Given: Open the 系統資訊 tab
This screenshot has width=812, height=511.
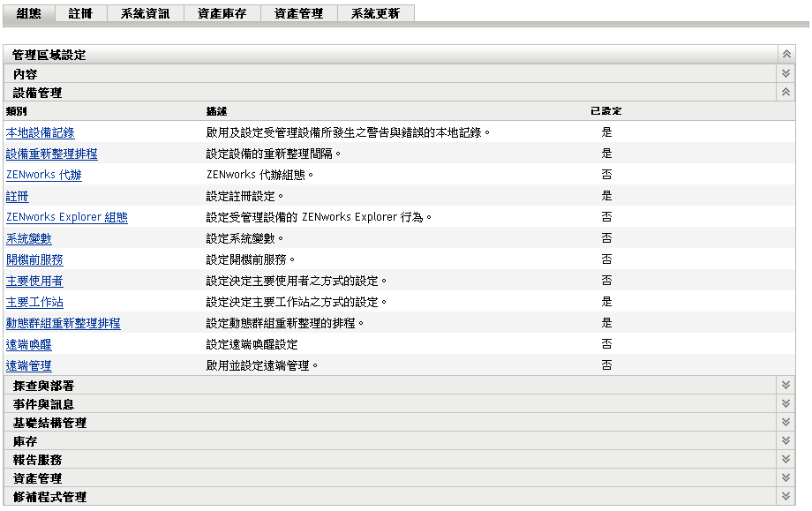Looking at the screenshot, I should [x=145, y=13].
